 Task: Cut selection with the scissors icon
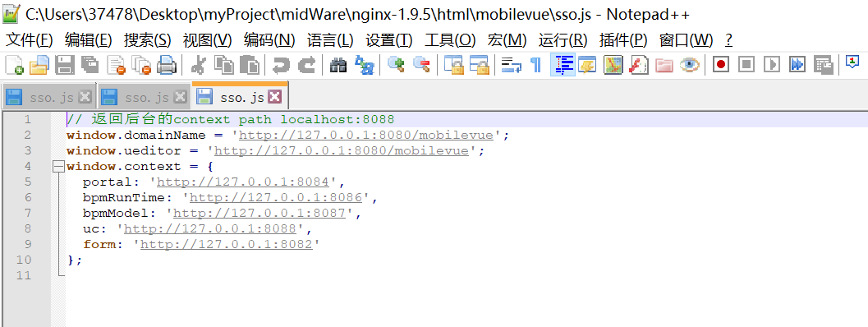tap(198, 65)
